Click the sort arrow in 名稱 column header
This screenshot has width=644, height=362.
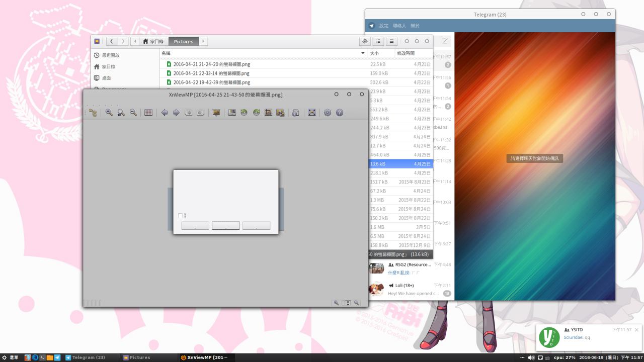pyautogui.click(x=363, y=53)
